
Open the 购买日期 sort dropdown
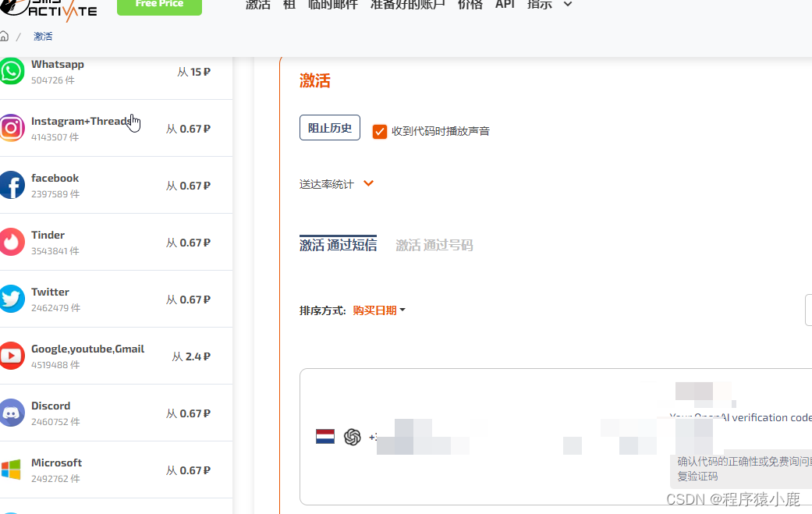pyautogui.click(x=378, y=310)
